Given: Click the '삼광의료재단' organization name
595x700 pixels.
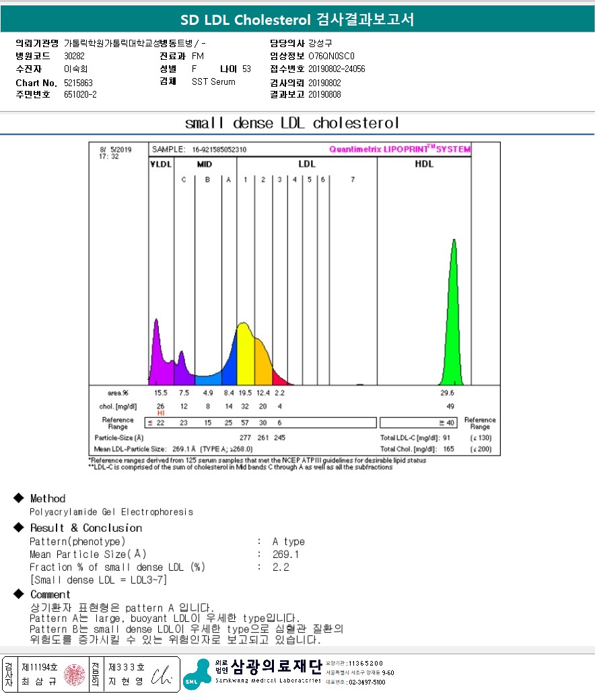Looking at the screenshot, I should tap(276, 666).
